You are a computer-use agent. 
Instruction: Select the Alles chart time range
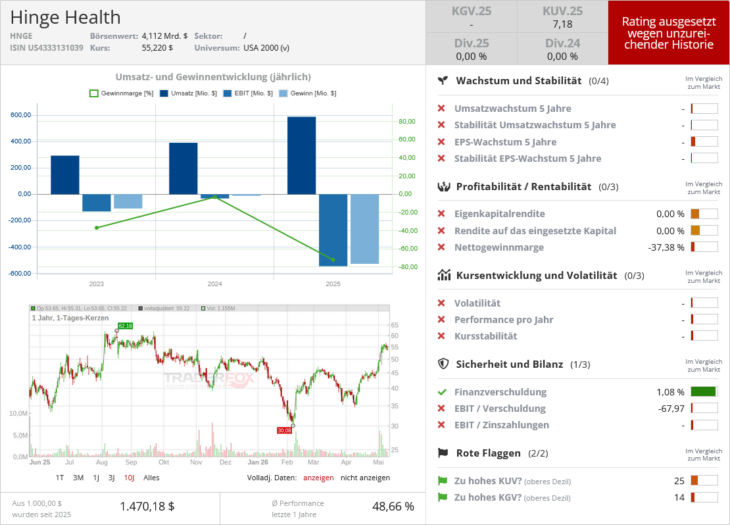coord(151,478)
